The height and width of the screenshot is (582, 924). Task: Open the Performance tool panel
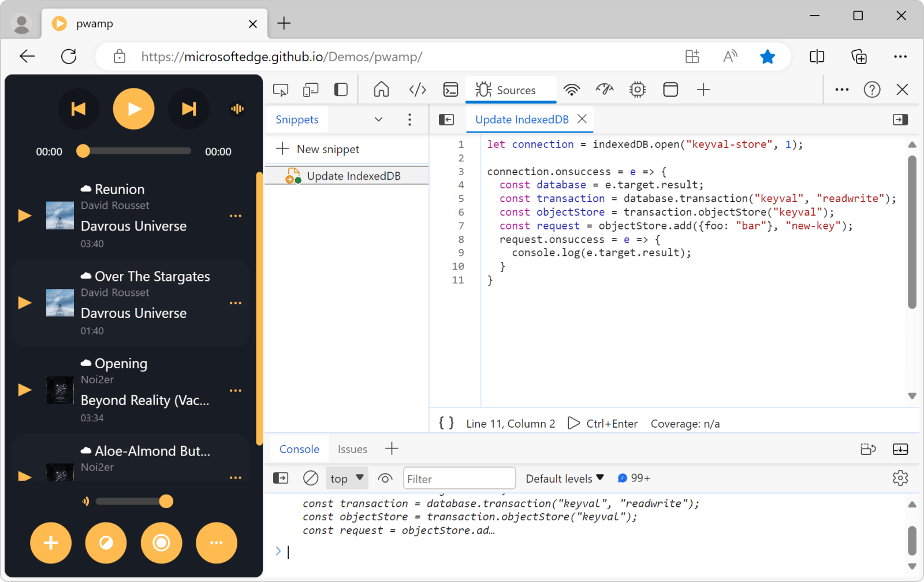pyautogui.click(x=605, y=90)
